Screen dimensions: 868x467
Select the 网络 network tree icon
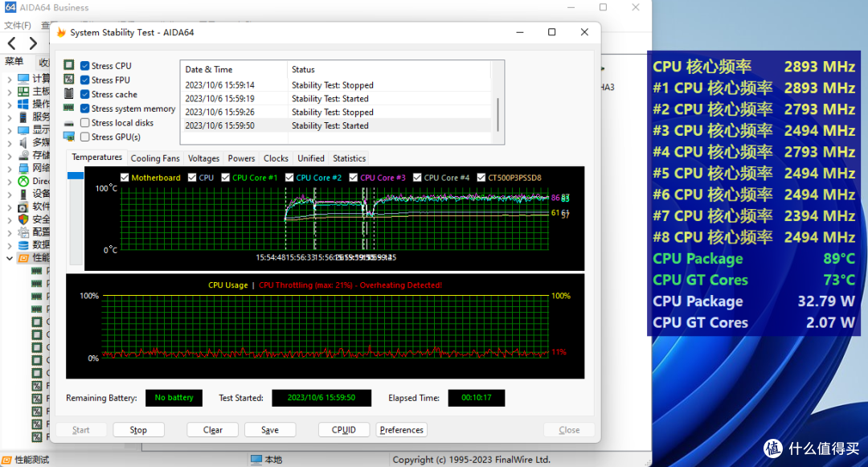pyautogui.click(x=23, y=168)
